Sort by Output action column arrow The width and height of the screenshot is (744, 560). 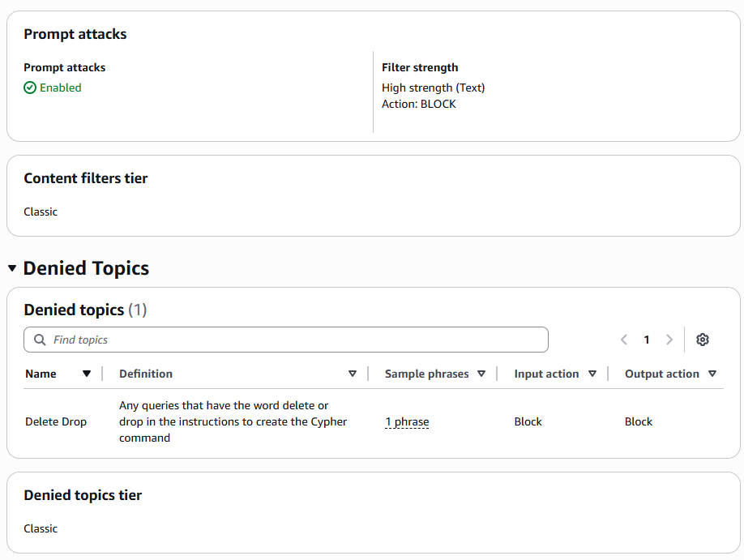712,374
